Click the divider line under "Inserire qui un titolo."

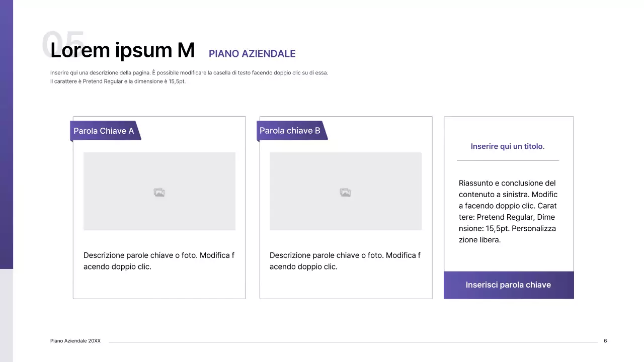pyautogui.click(x=508, y=161)
